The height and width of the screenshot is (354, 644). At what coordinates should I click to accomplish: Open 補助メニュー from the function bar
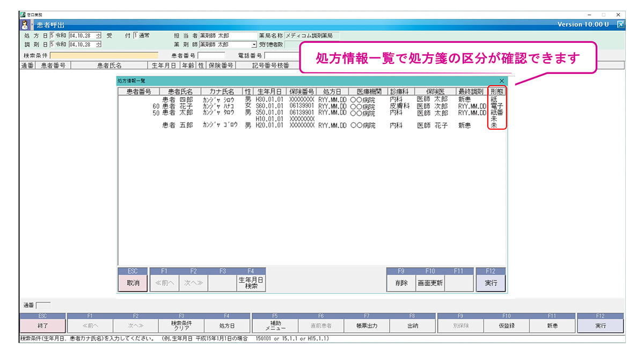[274, 326]
